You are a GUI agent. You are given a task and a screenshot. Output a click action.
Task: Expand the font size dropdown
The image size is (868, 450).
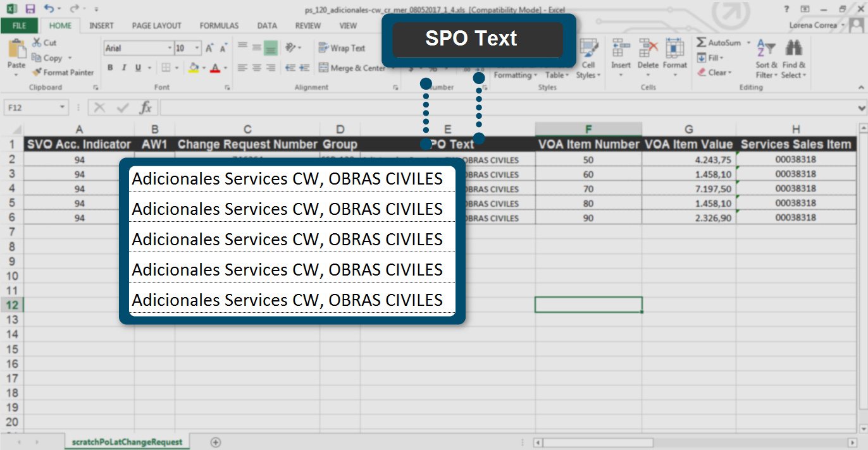[198, 48]
